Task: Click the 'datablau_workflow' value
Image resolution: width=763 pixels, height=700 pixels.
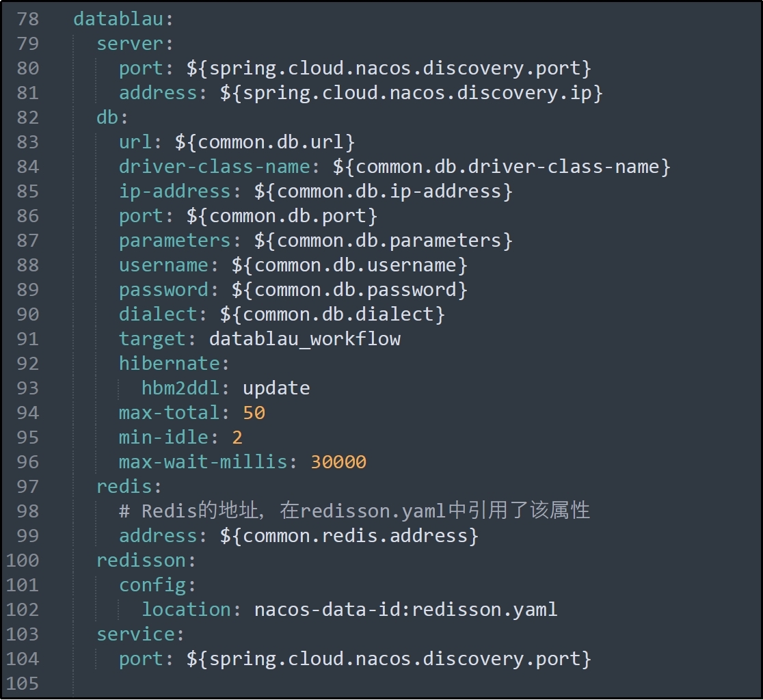Action: coord(305,340)
